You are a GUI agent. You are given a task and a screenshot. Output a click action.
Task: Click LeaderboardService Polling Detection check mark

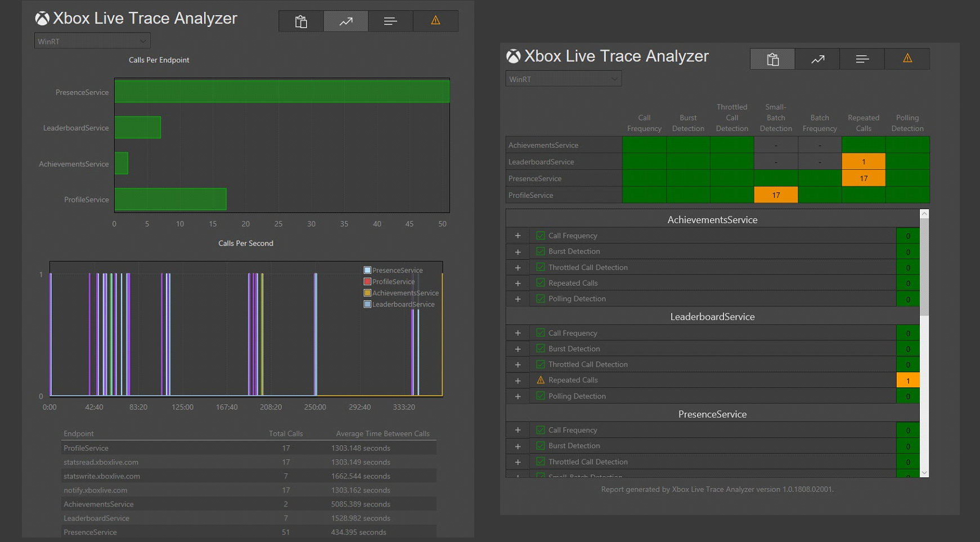pos(541,396)
